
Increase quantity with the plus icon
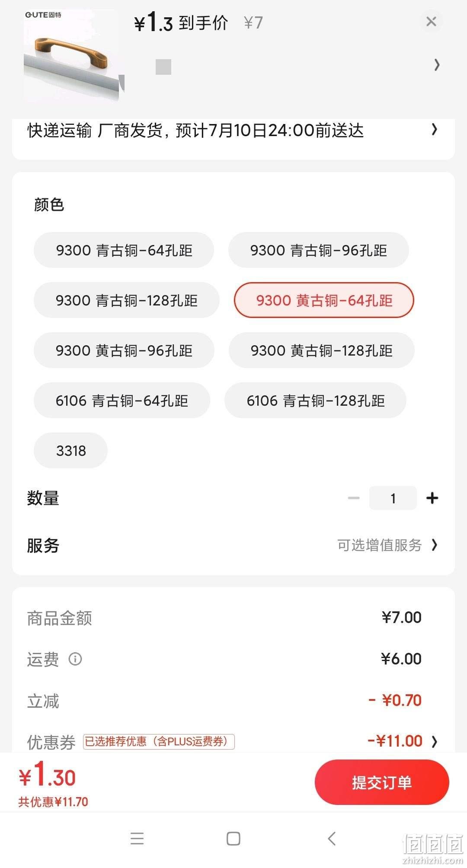coord(432,498)
